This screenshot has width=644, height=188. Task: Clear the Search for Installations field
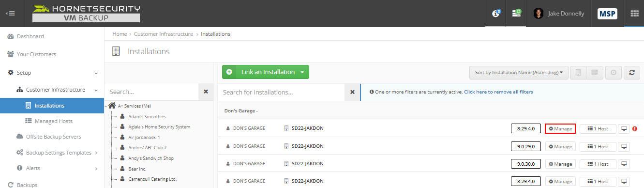coord(352,92)
